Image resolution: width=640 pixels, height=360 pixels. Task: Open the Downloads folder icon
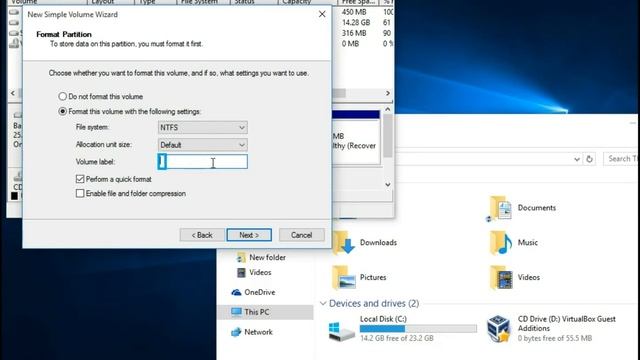pyautogui.click(x=343, y=243)
